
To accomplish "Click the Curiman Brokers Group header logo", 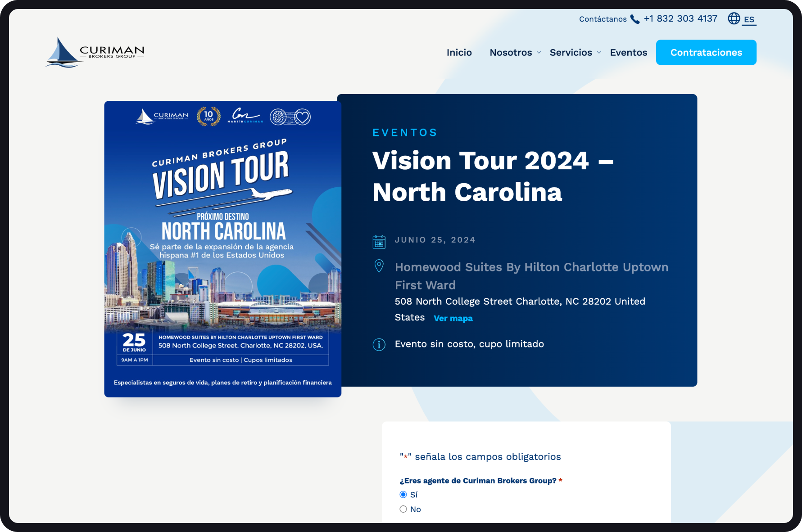I will coord(95,52).
